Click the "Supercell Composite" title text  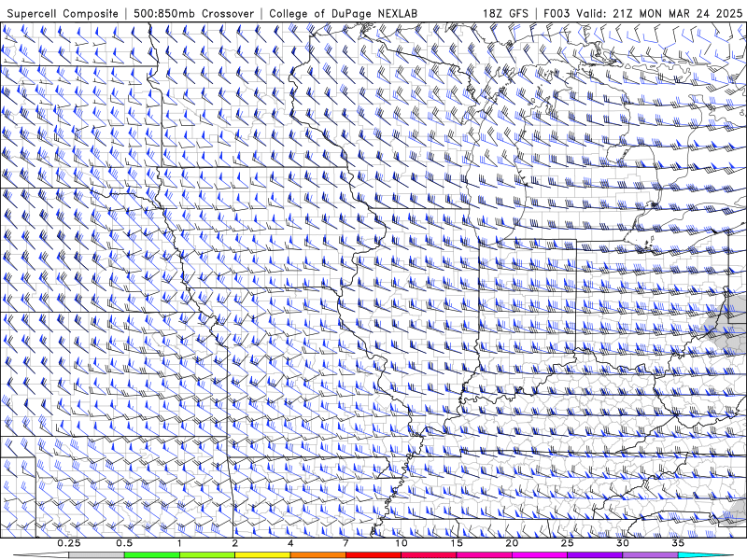coord(63,13)
